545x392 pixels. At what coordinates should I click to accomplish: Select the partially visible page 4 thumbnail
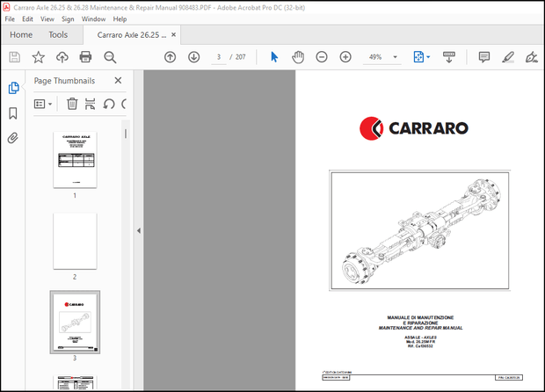(x=75, y=382)
